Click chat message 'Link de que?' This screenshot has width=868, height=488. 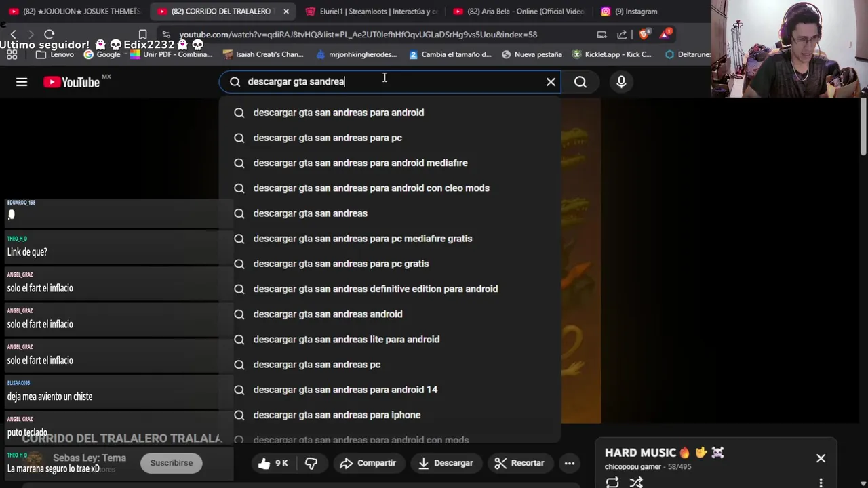[x=27, y=252]
